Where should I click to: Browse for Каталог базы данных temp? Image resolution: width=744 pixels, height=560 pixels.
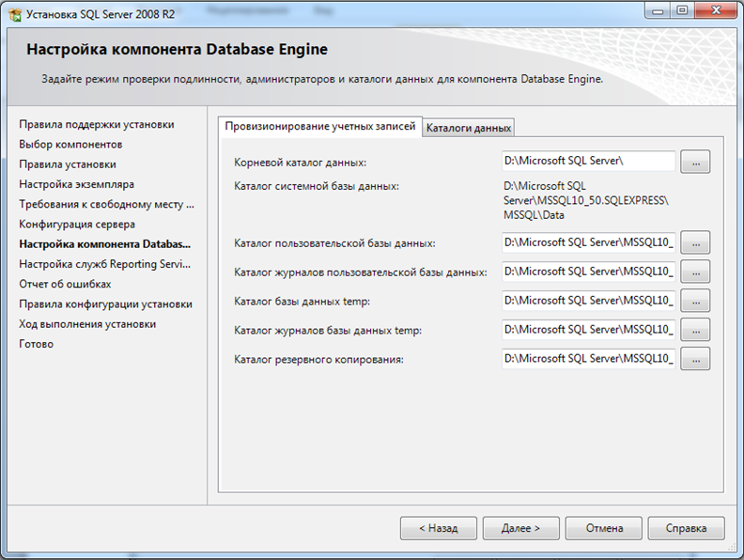click(x=695, y=301)
